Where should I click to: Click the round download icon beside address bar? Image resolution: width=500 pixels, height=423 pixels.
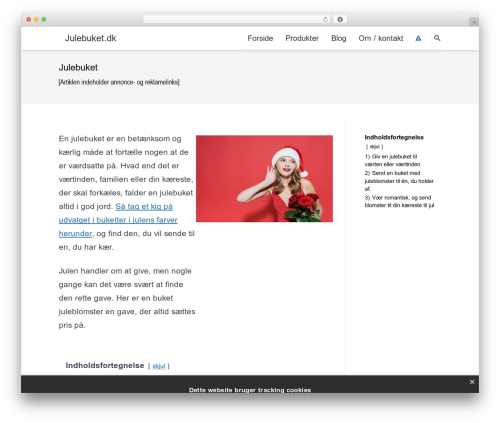pos(340,20)
